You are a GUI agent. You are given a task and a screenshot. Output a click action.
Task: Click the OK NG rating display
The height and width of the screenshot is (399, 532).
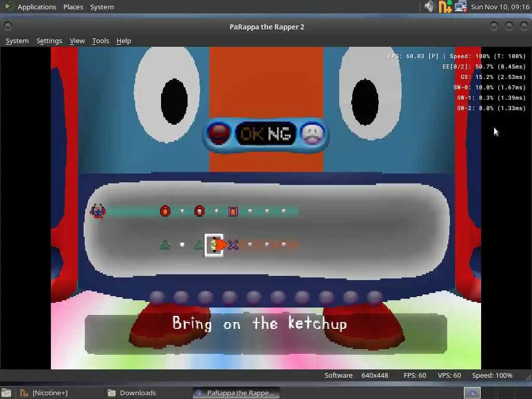265,134
